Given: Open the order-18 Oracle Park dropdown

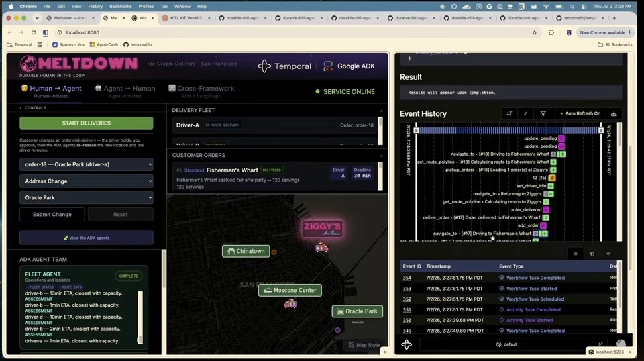Looking at the screenshot, I should tap(87, 164).
